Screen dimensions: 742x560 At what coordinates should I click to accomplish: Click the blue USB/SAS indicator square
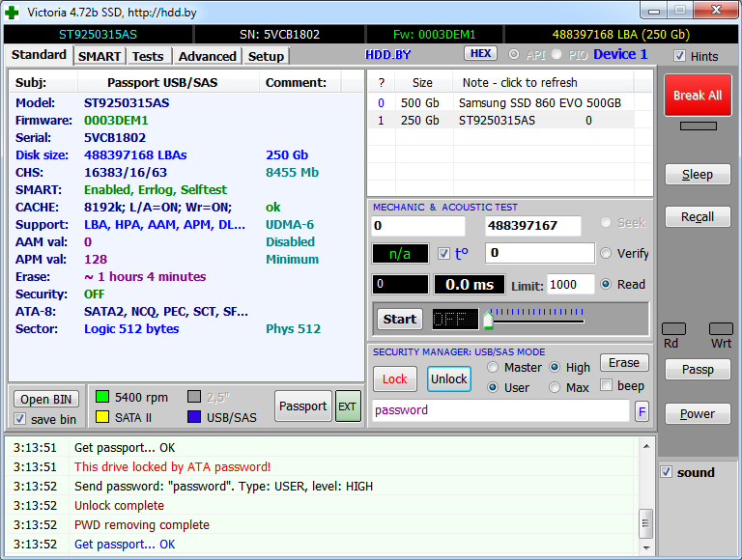tap(194, 417)
